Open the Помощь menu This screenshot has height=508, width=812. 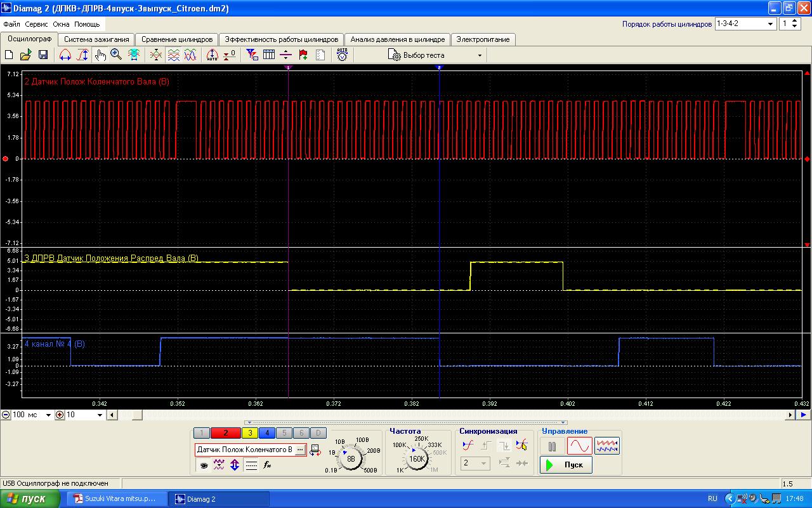87,24
